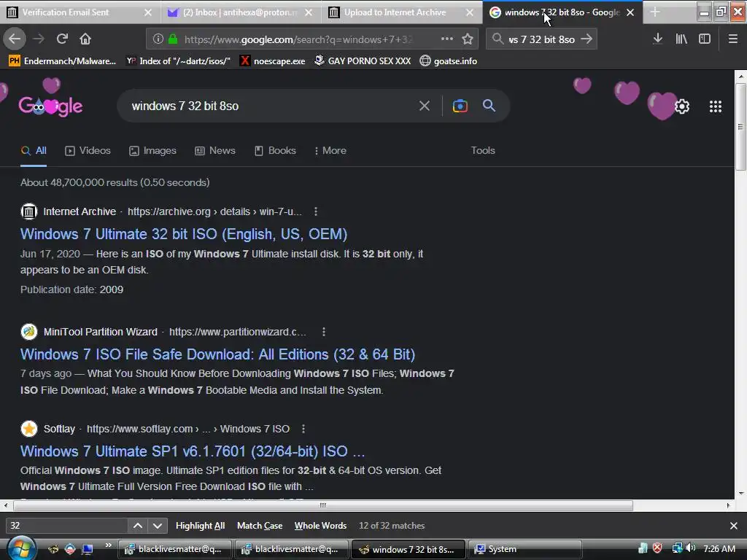Switch to Verification Email Sent tab
The width and height of the screenshot is (747, 560).
tap(79, 12)
